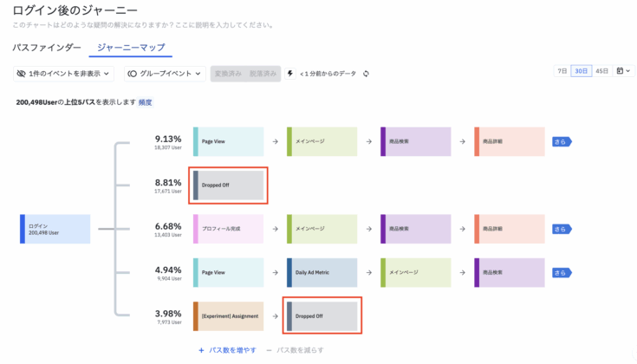This screenshot has width=637, height=364.
Task: Toggle the 変換済み filter
Action: (228, 74)
